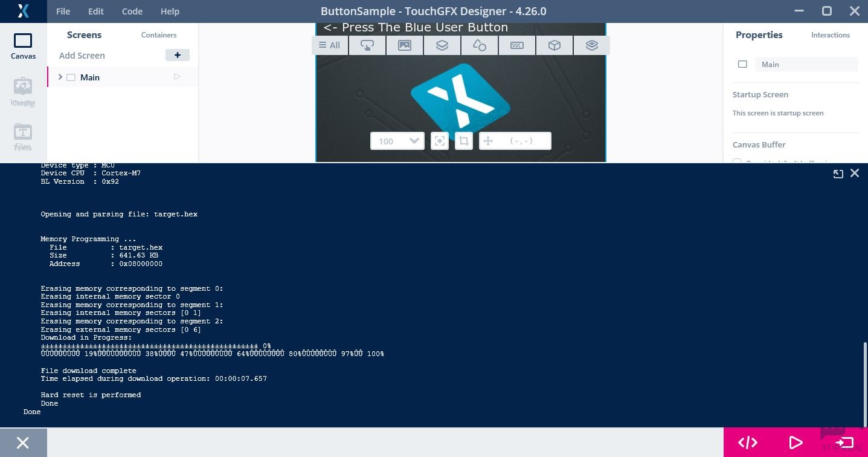Image resolution: width=868 pixels, height=457 pixels.
Task: Switch to the Properties tab
Action: pos(759,35)
